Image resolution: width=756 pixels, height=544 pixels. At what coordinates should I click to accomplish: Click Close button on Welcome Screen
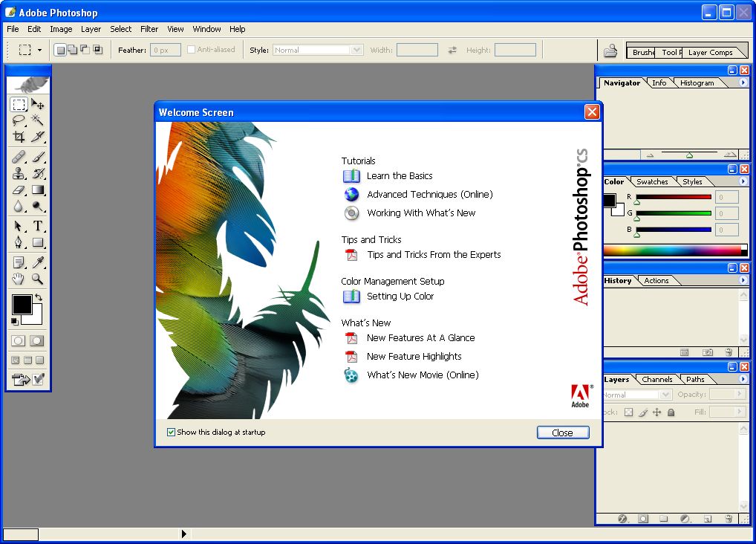tap(562, 433)
